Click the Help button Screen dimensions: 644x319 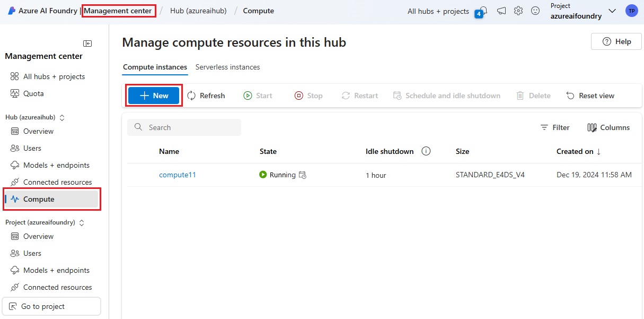(x=616, y=41)
